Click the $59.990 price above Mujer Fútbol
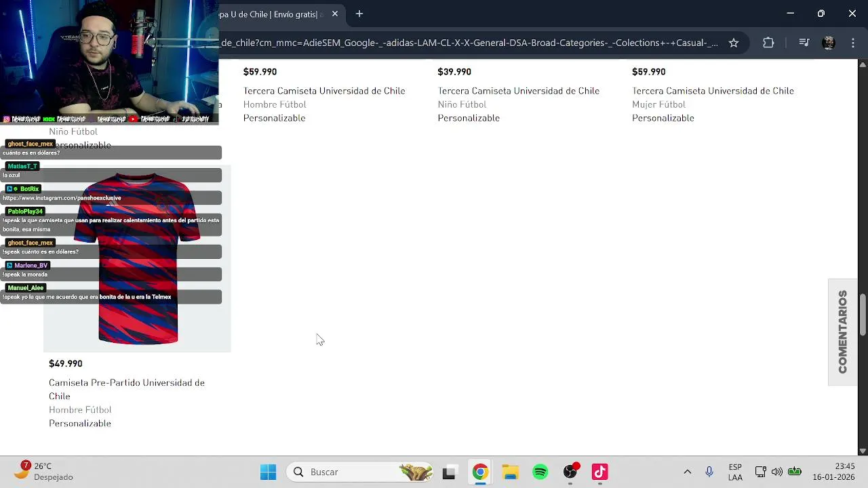The image size is (868, 488). pos(649,72)
